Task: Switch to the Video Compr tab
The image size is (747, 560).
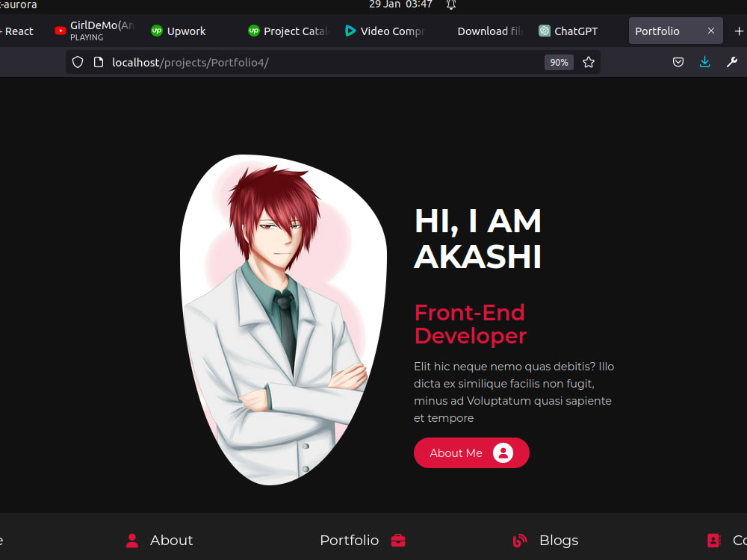Action: [385, 31]
